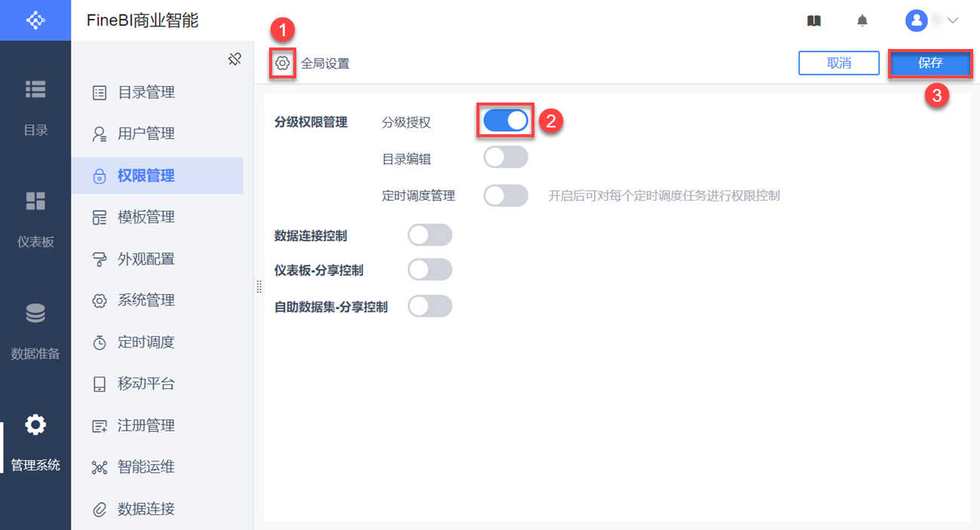Open the help document book icon
Image resolution: width=980 pixels, height=530 pixels.
coord(814,21)
